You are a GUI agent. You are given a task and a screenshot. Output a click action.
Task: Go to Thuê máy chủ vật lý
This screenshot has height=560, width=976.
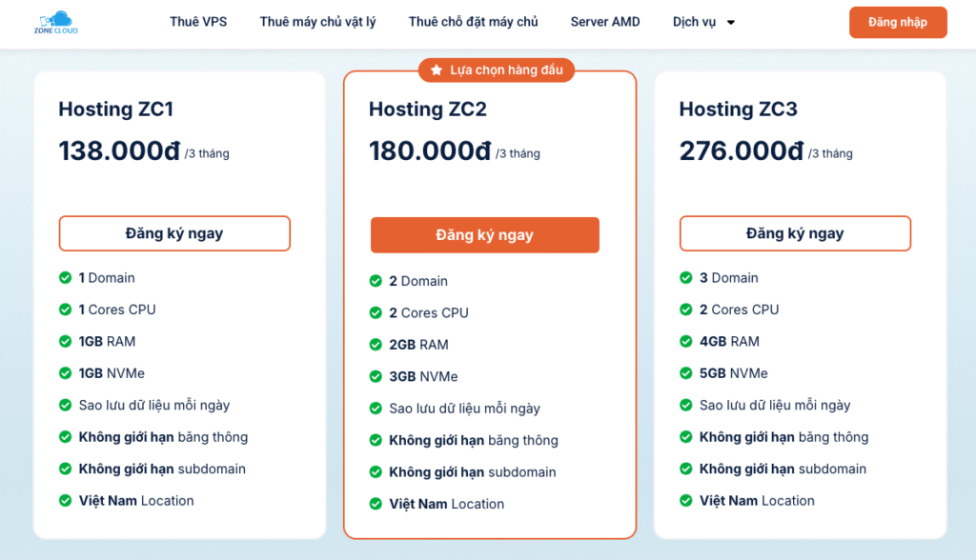coord(317,22)
